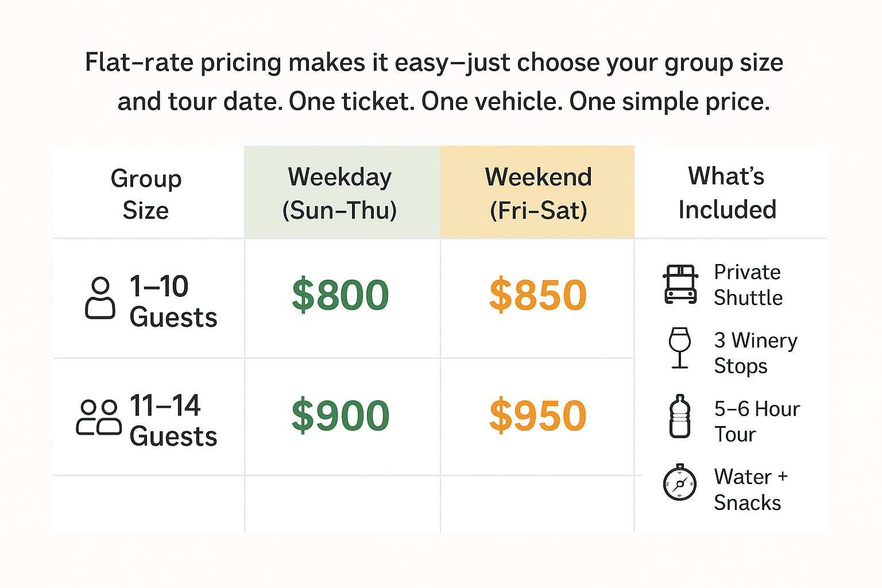Viewport: 882px width, 588px height.
Task: Click the single person guest icon
Action: tap(100, 298)
